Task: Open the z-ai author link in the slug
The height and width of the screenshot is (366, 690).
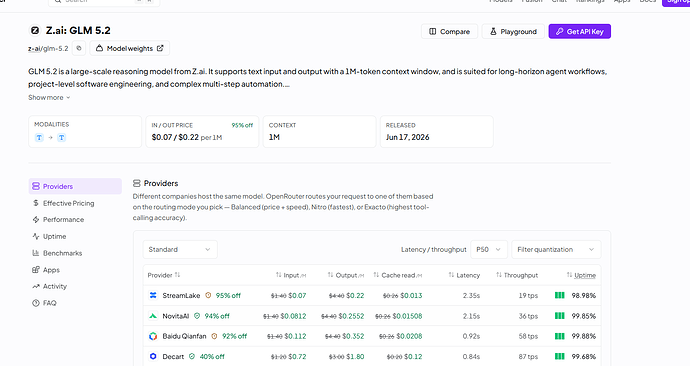Action: [x=33, y=49]
